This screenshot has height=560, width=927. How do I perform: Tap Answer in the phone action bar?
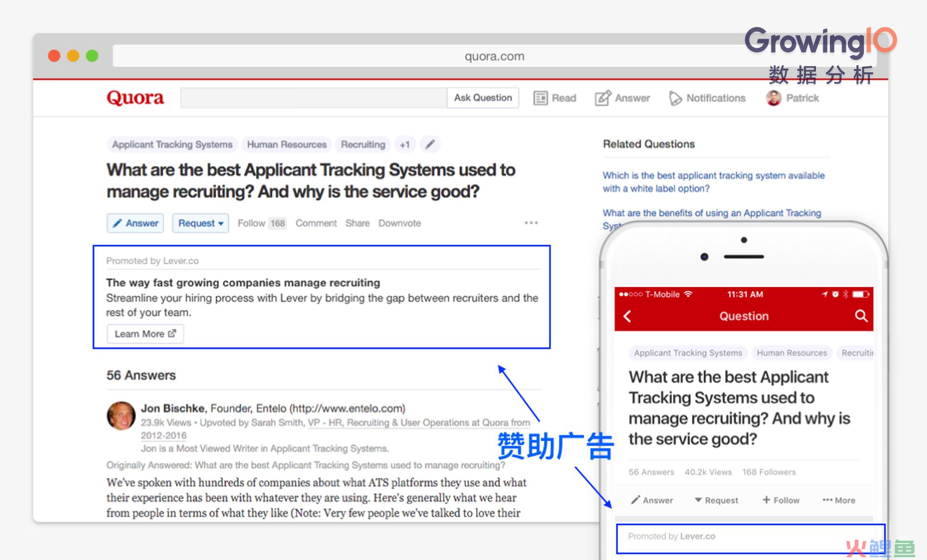(x=652, y=500)
